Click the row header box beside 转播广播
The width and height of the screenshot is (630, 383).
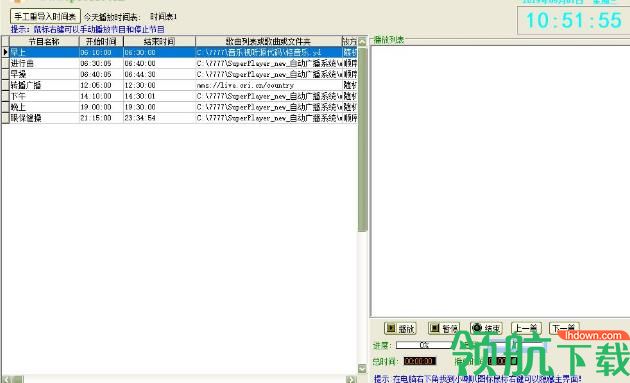tap(5, 85)
